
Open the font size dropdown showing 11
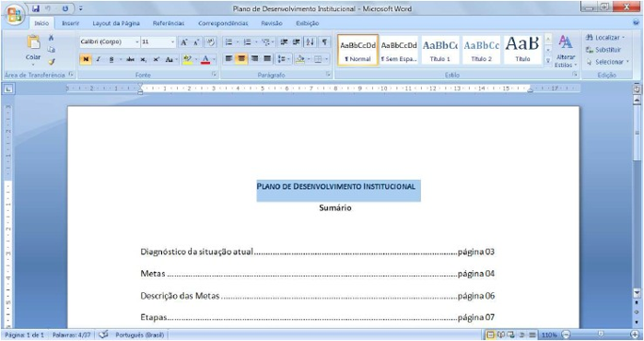click(x=172, y=41)
